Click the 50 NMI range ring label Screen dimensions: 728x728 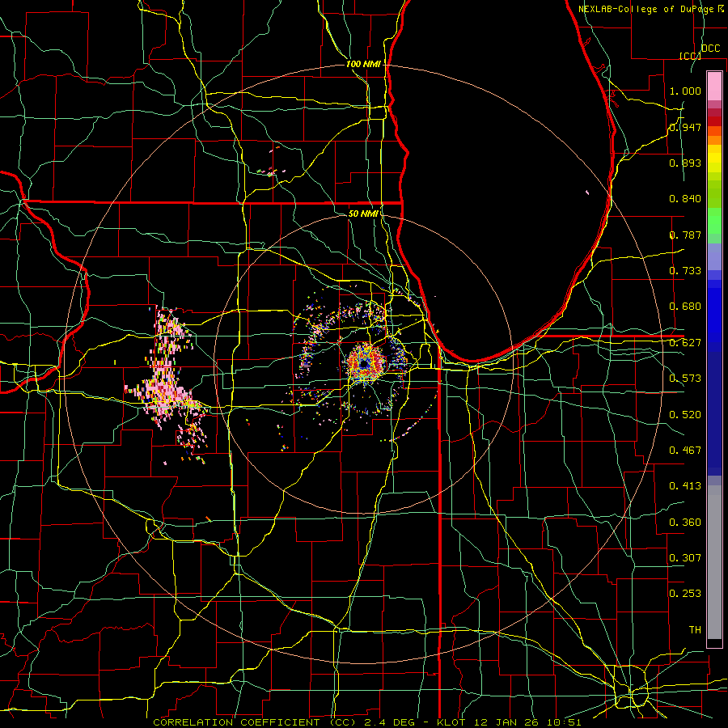click(x=363, y=214)
